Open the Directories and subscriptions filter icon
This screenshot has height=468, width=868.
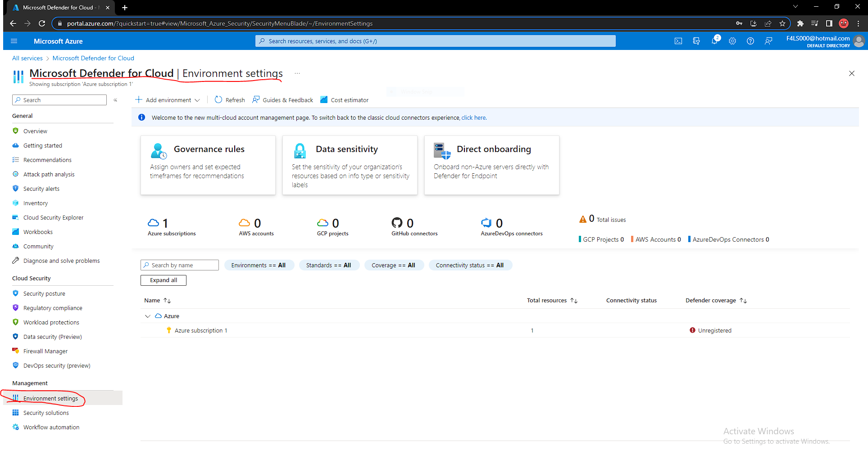coord(696,41)
